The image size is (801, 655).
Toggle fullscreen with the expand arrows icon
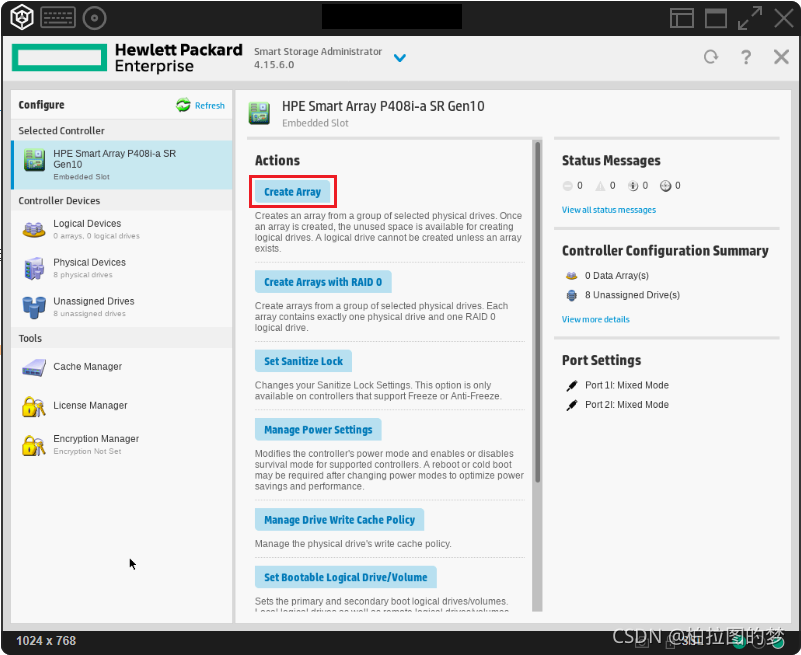click(x=750, y=18)
